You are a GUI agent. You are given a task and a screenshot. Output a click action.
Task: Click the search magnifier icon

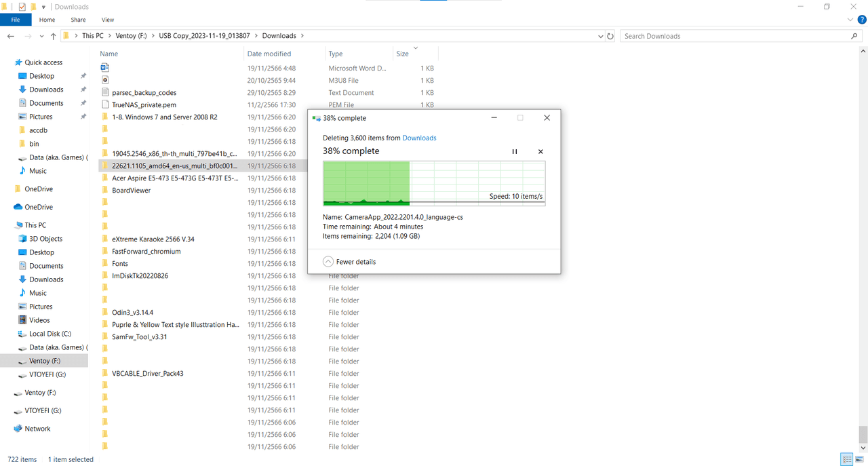point(854,36)
